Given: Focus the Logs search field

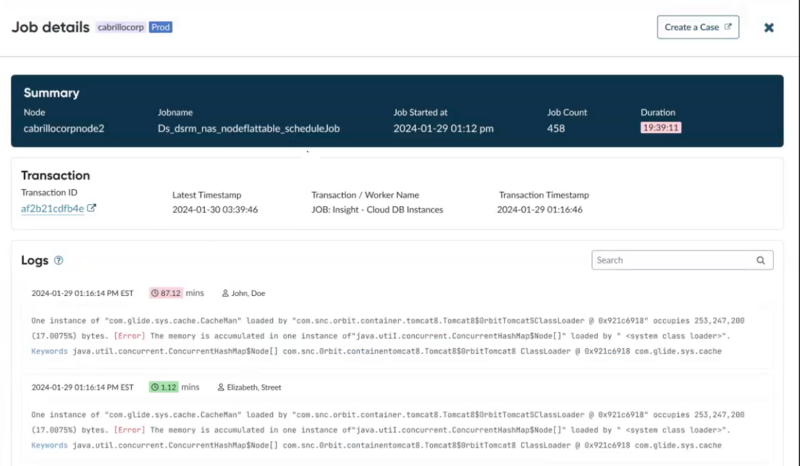Looking at the screenshot, I should (682, 260).
